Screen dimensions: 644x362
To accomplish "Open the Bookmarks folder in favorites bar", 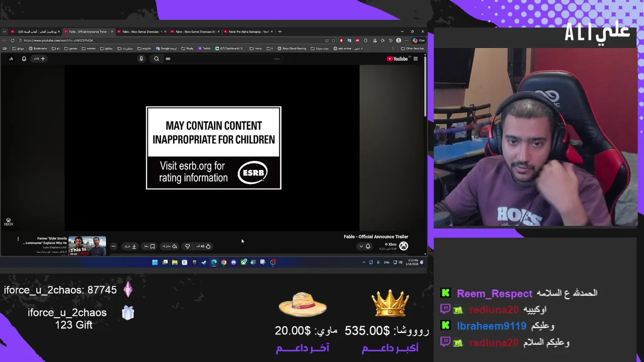I will (38, 48).
